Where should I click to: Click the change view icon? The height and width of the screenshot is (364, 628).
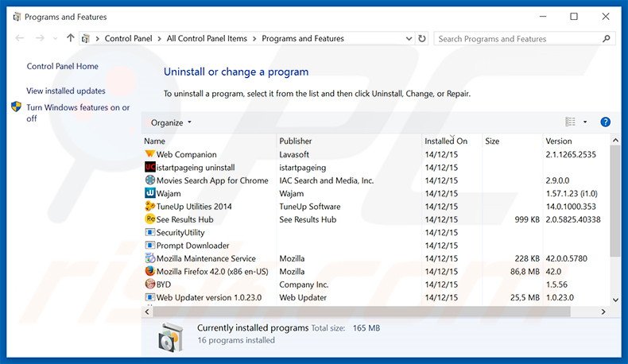point(570,122)
